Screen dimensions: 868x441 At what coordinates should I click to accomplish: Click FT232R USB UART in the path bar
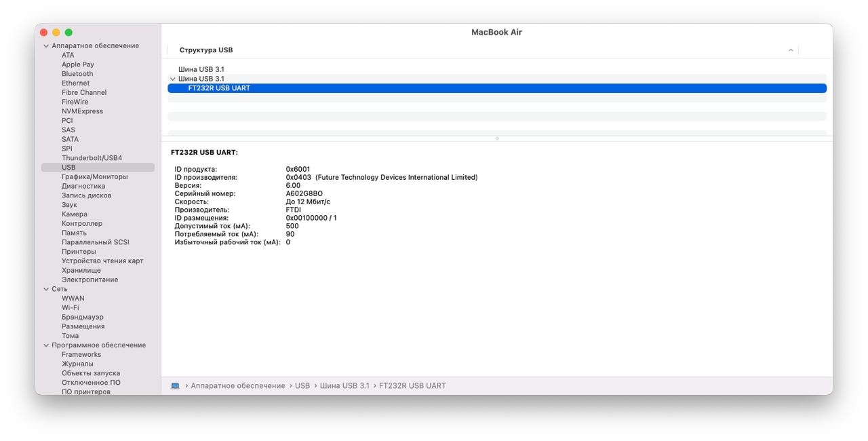tap(412, 385)
